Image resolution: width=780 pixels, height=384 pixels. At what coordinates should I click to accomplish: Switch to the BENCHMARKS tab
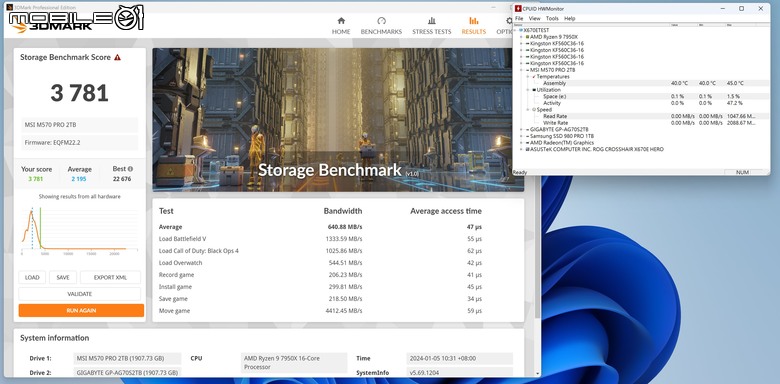(381, 26)
